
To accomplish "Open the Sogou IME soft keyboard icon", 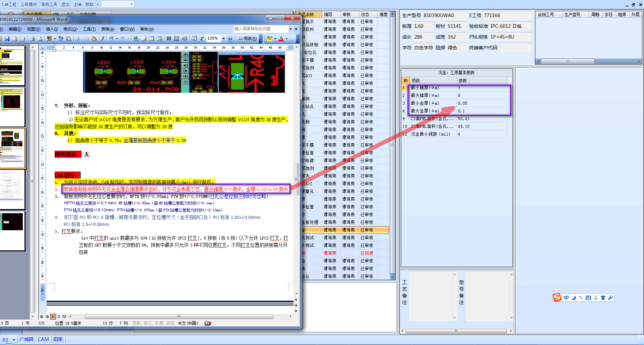I will 588,298.
